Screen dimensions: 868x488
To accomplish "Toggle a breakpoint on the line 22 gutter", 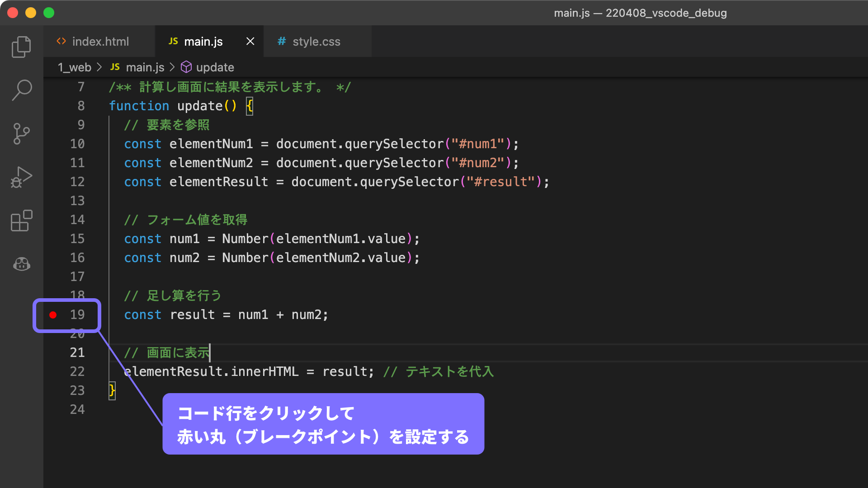I will 53,372.
